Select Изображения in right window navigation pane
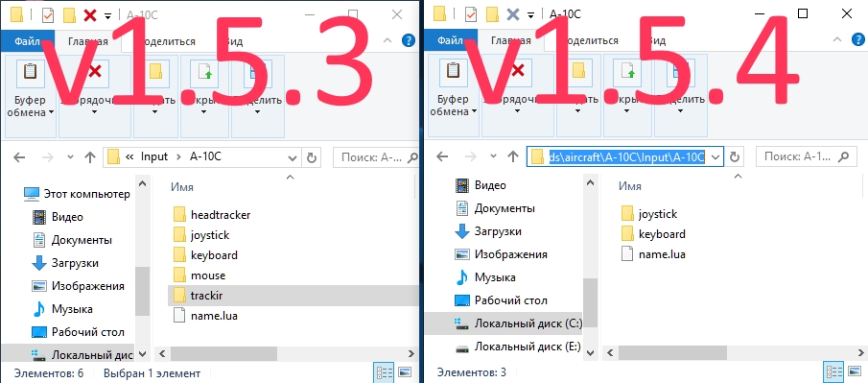868x383 pixels. click(x=501, y=254)
